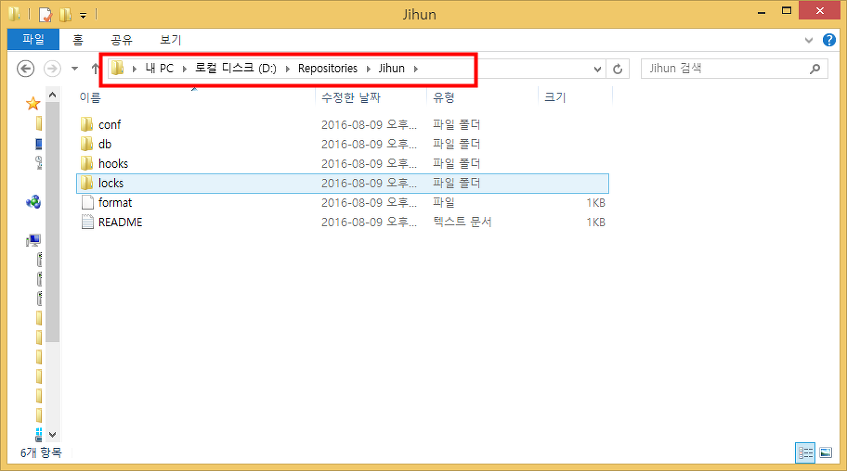847x471 pixels.
Task: Click the 텍스트 문서 type cell
Action: click(x=462, y=222)
